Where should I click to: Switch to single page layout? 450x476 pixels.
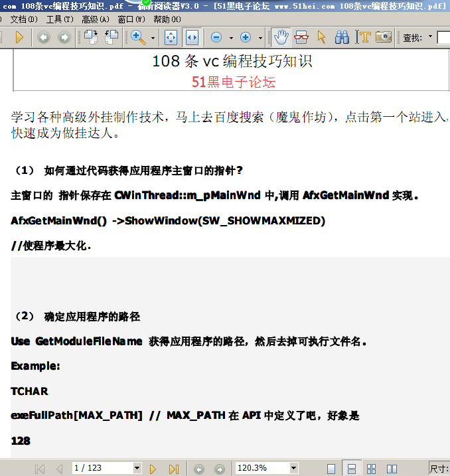click(331, 469)
